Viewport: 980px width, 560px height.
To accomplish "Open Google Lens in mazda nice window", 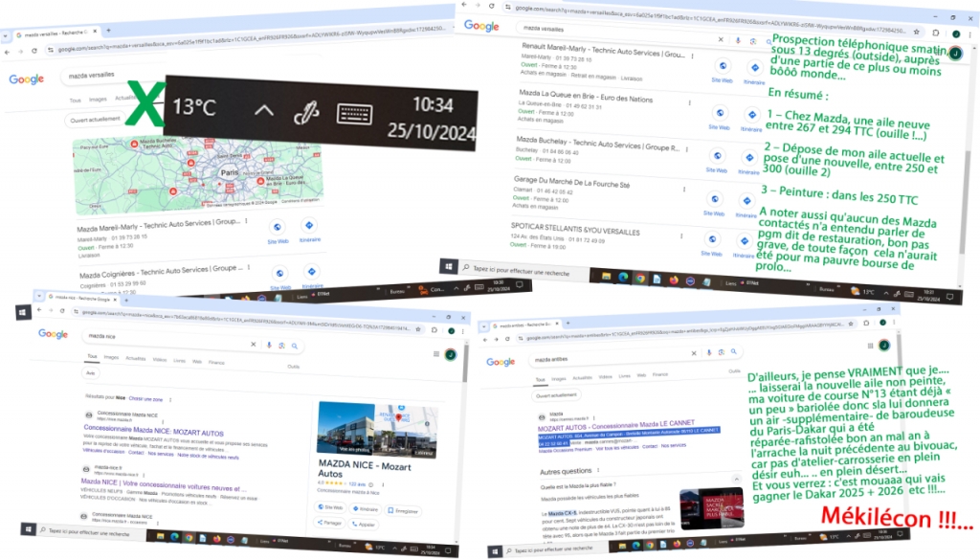I will coord(282,345).
